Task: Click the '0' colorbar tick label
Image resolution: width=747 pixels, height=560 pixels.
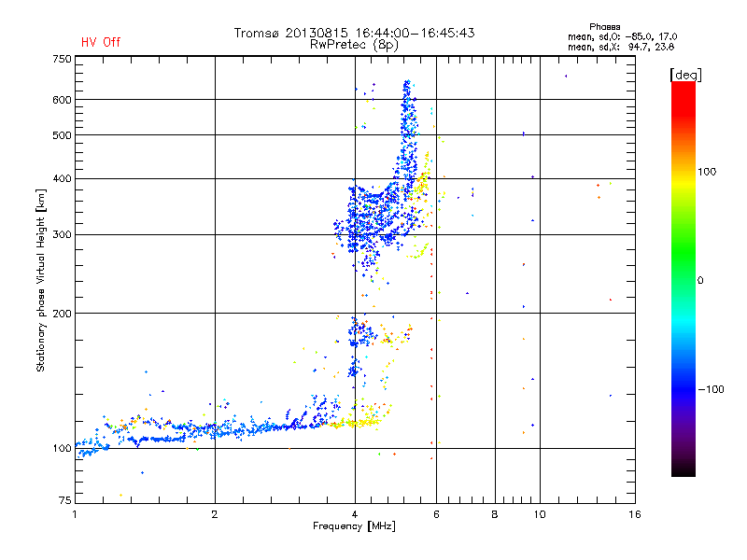Action: click(700, 281)
